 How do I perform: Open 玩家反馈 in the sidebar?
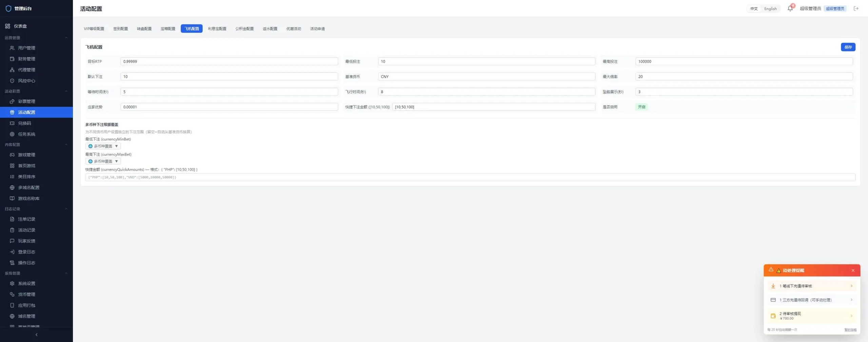(36, 241)
